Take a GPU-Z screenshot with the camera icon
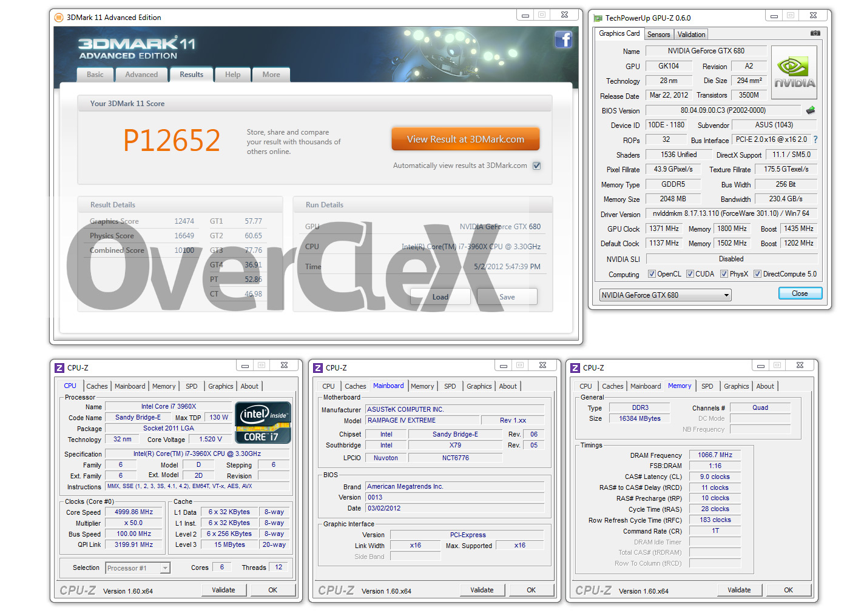 pyautogui.click(x=815, y=33)
